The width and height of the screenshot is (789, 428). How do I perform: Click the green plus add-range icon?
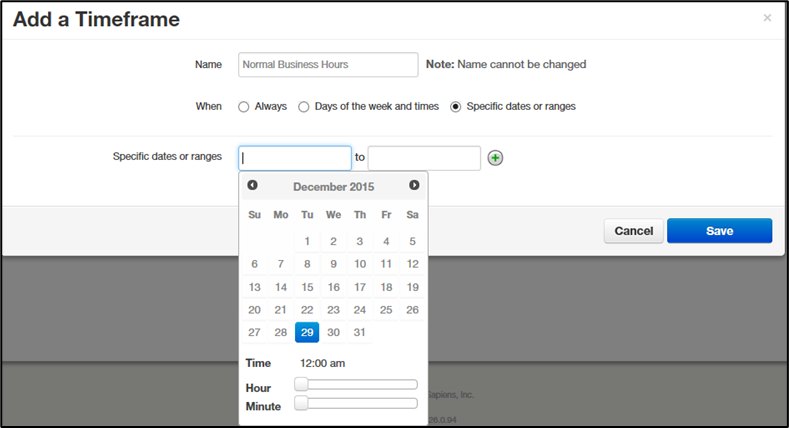tap(495, 158)
